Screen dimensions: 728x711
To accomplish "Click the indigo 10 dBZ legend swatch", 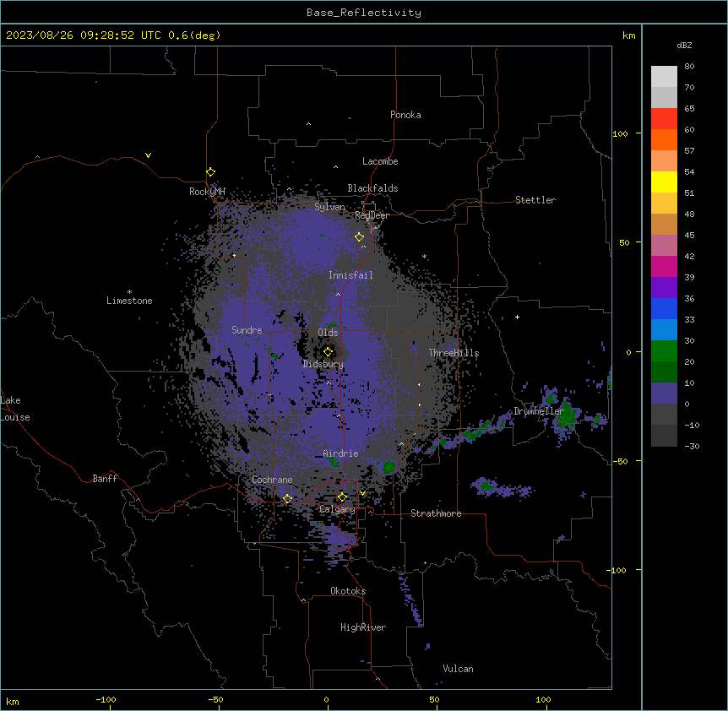I will (664, 393).
